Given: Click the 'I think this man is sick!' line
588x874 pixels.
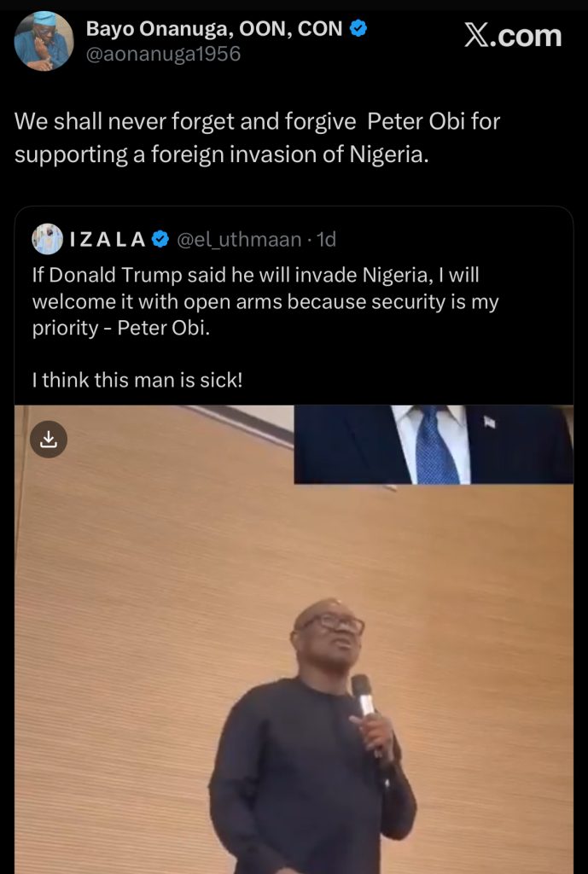Looking at the screenshot, I should (x=137, y=379).
